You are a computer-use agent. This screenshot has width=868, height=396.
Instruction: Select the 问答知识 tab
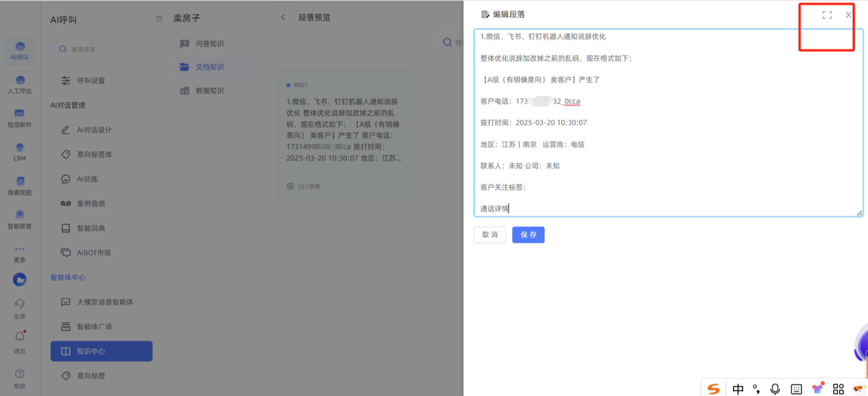point(209,44)
